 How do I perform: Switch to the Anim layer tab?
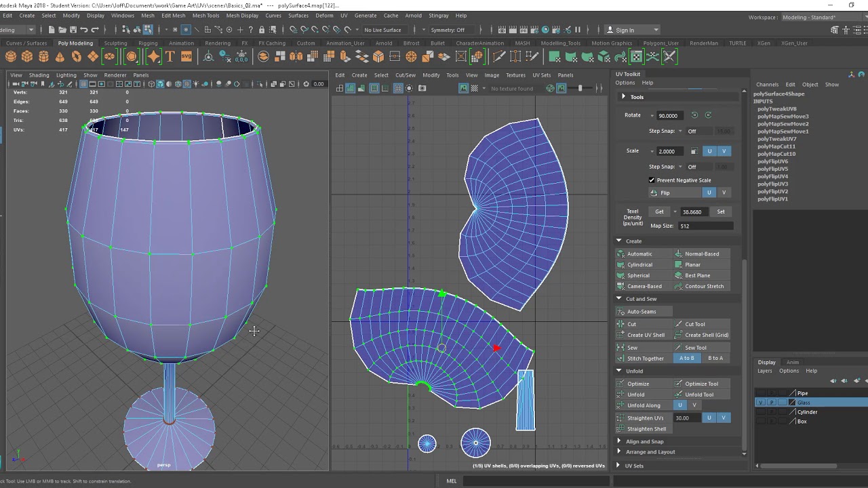792,363
